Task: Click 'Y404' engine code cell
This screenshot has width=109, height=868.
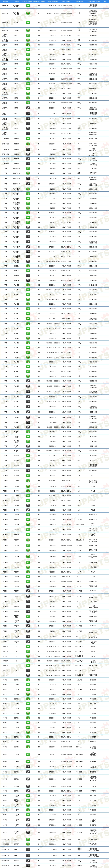Action: click(x=93, y=670)
